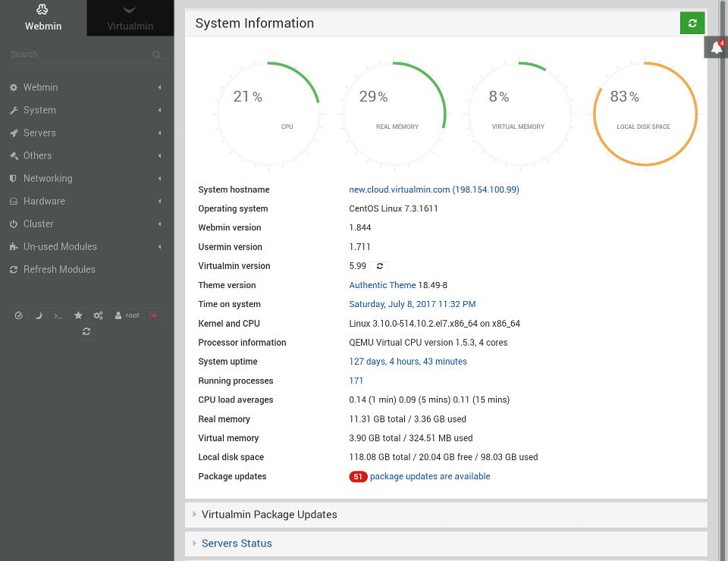Open the command shell terminal icon
The width and height of the screenshot is (728, 561).
coord(58,315)
